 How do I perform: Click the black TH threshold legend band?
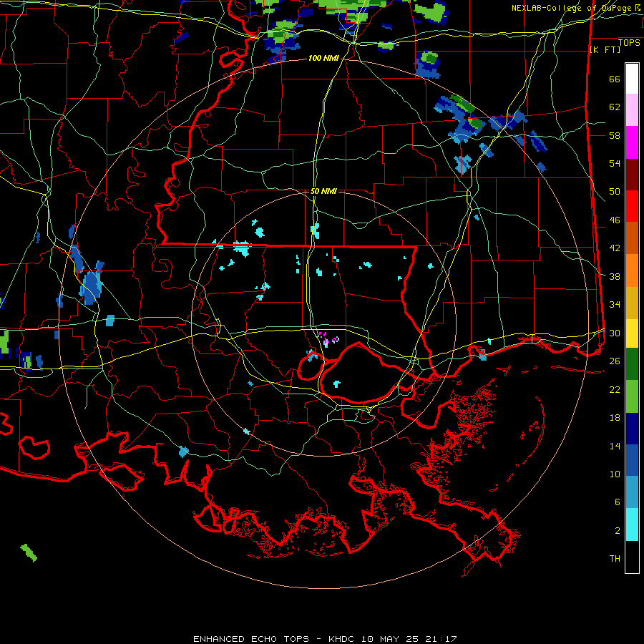pos(632,557)
